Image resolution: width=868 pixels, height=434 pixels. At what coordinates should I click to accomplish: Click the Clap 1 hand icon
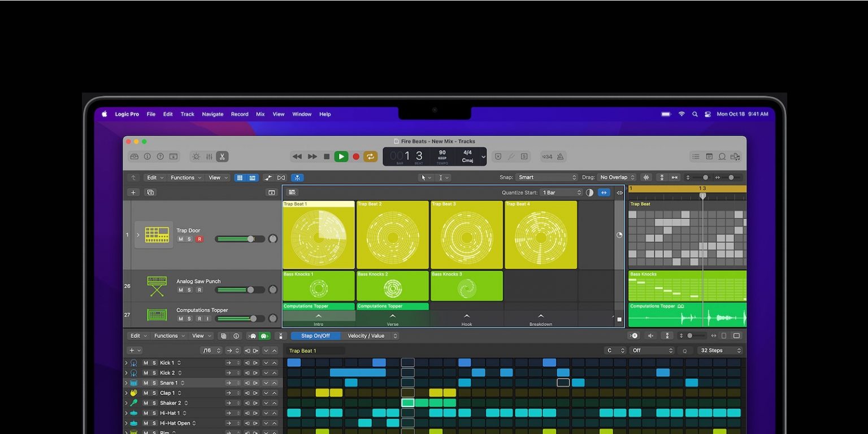[134, 393]
